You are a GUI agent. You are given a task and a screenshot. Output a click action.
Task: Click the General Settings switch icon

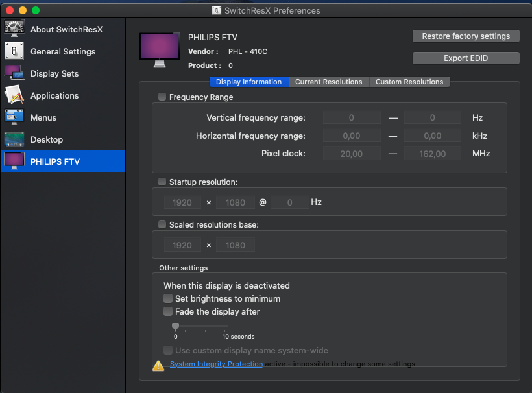(14, 51)
